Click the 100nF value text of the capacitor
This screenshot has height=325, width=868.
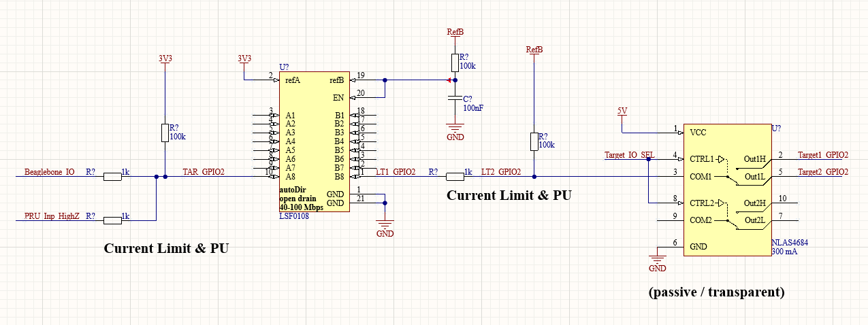pos(473,107)
